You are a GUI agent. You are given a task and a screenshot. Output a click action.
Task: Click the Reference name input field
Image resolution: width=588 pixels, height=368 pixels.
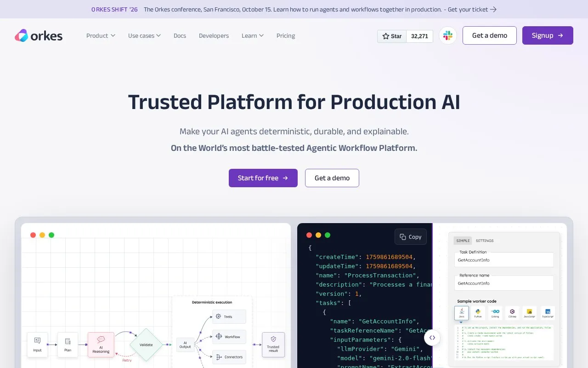coord(504,283)
